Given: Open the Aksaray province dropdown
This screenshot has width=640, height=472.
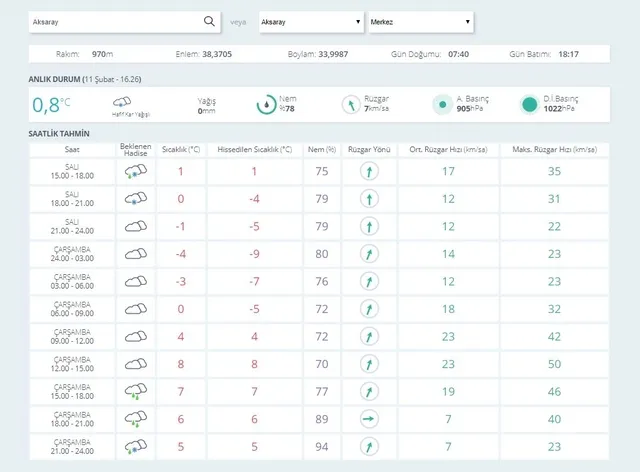Looking at the screenshot, I should (x=311, y=22).
